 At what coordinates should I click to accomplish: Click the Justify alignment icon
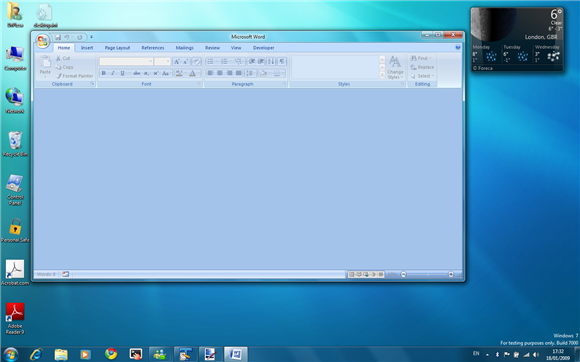(x=239, y=73)
